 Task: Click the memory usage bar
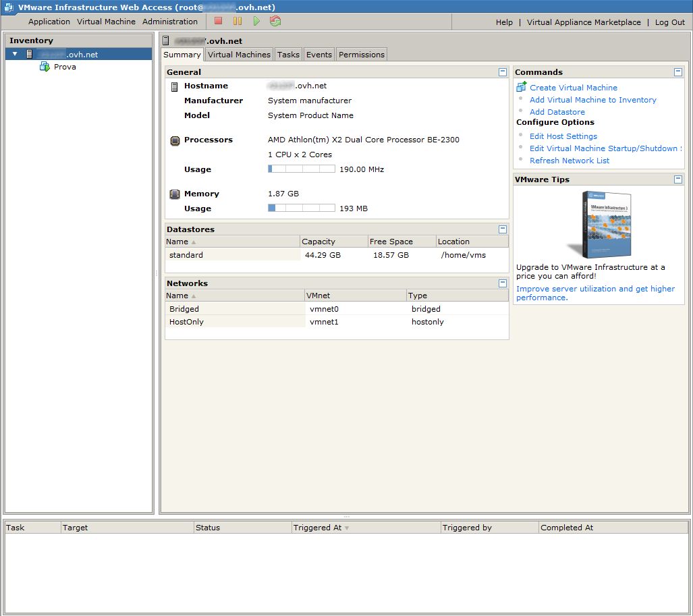(x=302, y=208)
